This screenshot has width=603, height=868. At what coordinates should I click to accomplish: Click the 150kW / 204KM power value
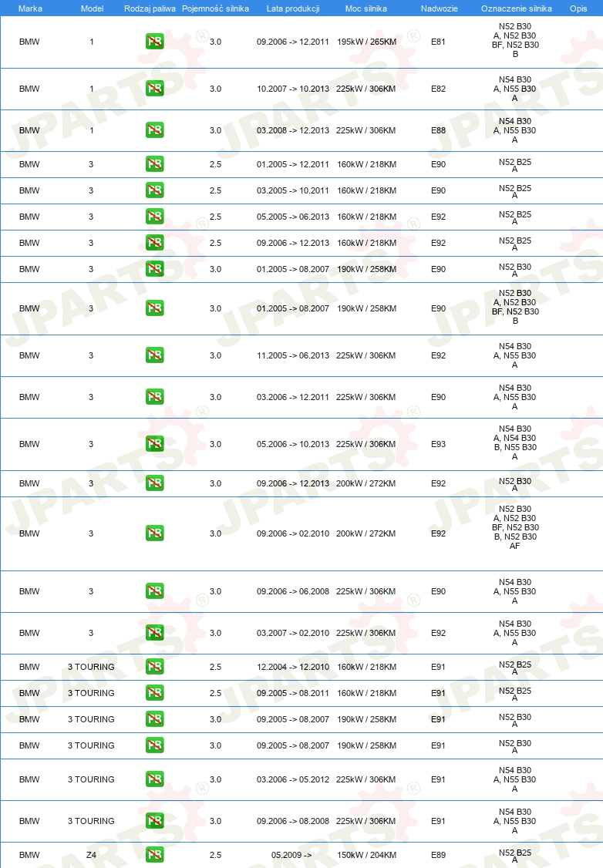366,855
